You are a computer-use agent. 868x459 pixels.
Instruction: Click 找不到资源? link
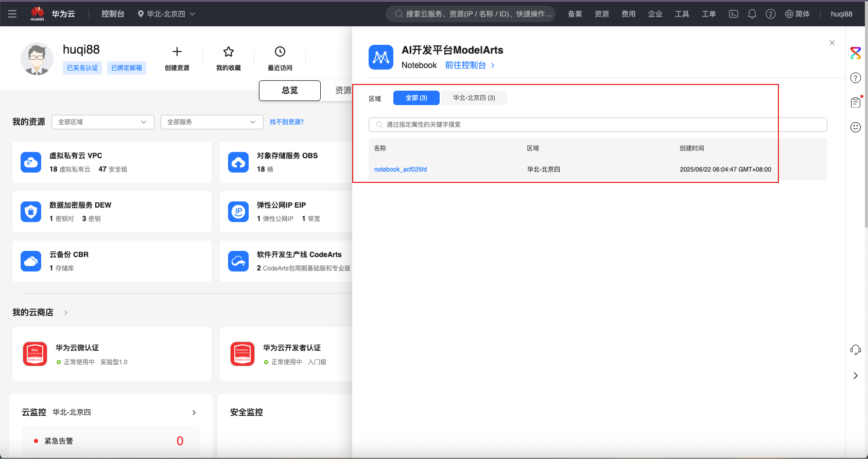coord(287,122)
